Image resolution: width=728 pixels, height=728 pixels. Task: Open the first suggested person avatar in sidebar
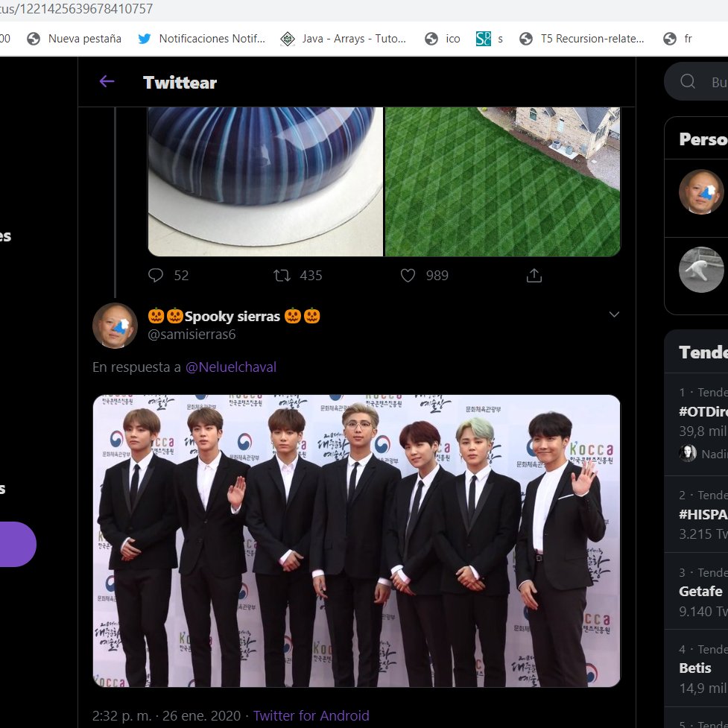coord(701,192)
